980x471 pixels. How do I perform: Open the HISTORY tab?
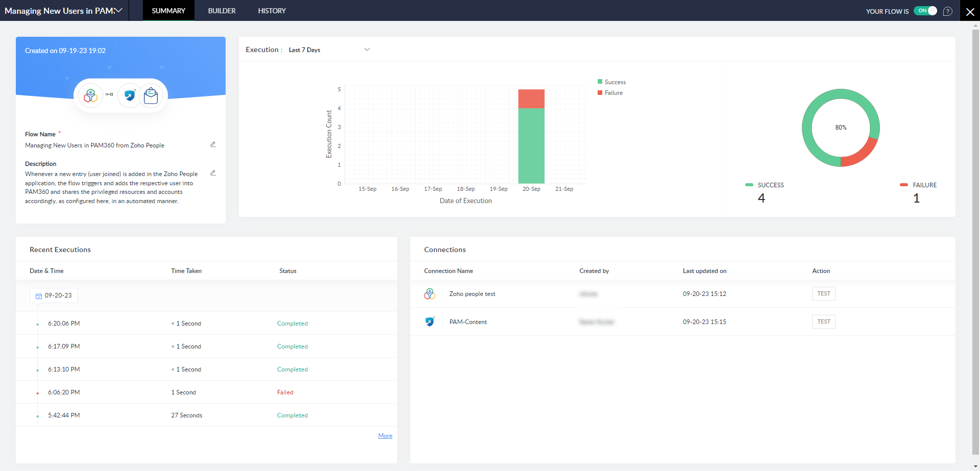point(272,10)
